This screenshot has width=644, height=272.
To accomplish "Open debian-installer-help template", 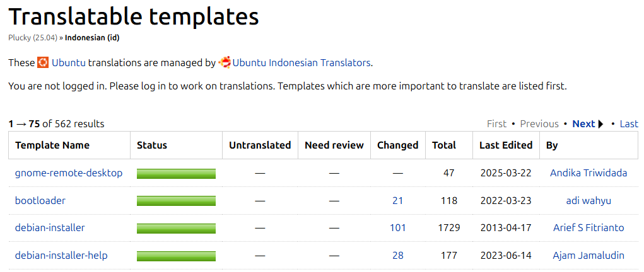I will point(61,255).
